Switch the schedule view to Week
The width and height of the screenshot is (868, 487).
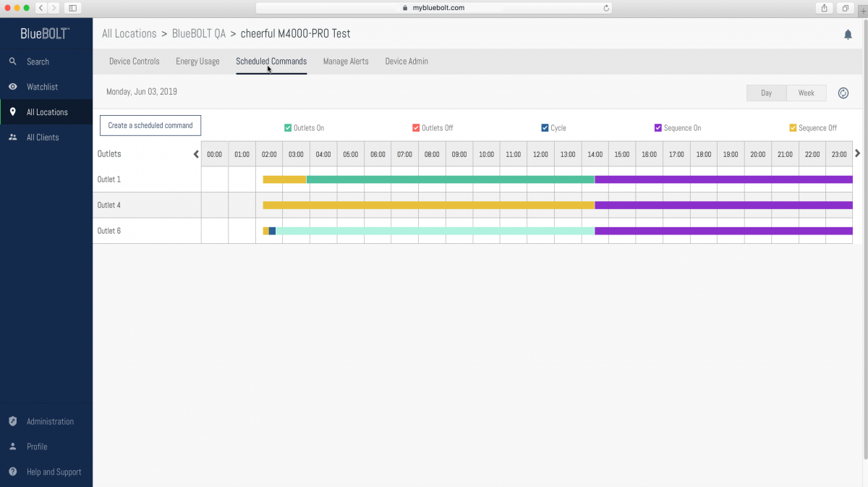pyautogui.click(x=806, y=93)
